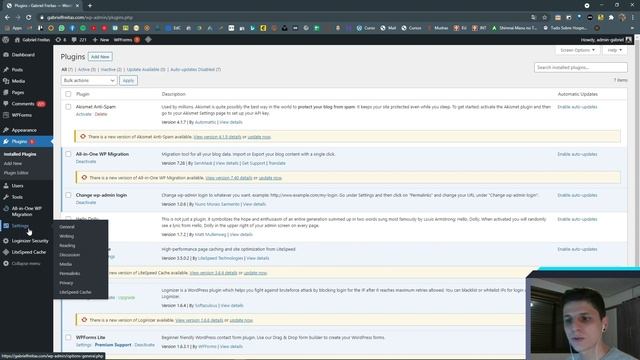
Task: Select General in Settings flyout
Action: coord(67,227)
